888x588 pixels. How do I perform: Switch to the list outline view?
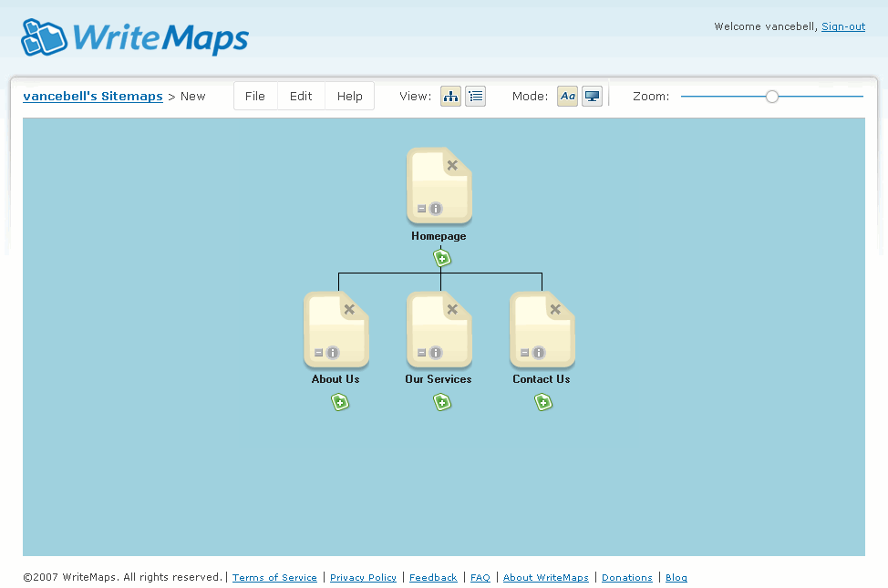(476, 97)
